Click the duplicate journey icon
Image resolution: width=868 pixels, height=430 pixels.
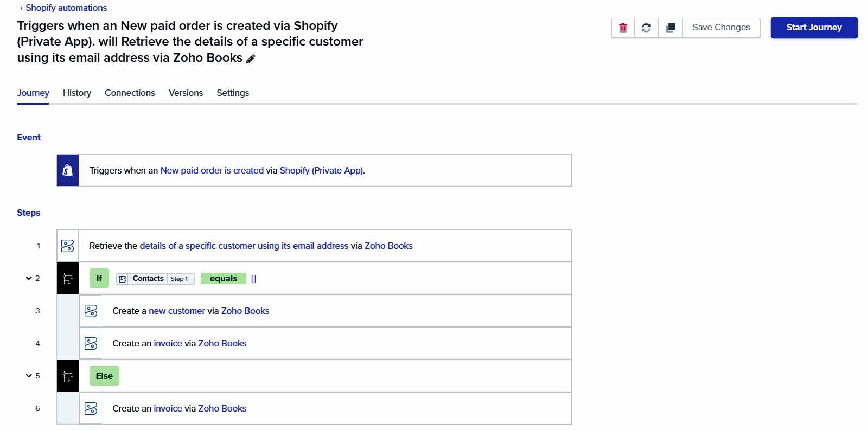tap(671, 28)
